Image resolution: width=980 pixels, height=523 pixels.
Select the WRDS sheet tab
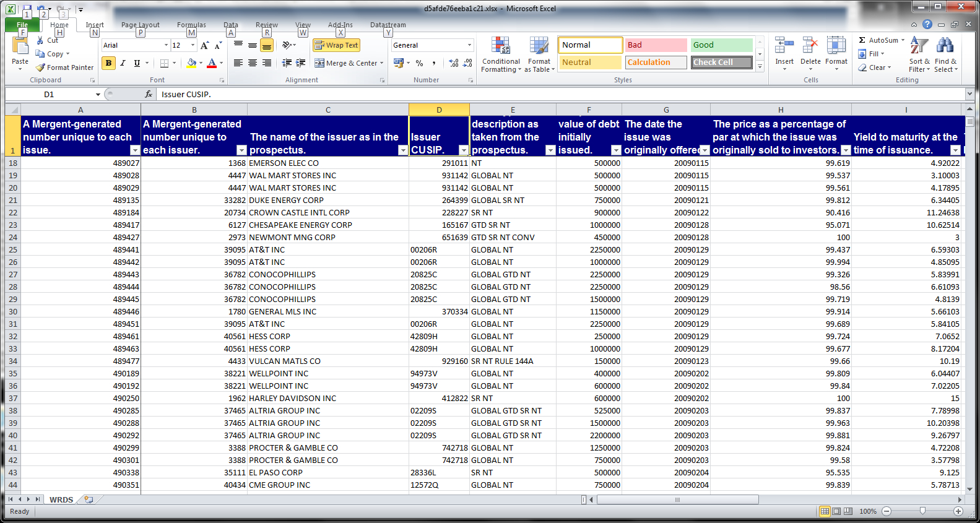pos(61,499)
